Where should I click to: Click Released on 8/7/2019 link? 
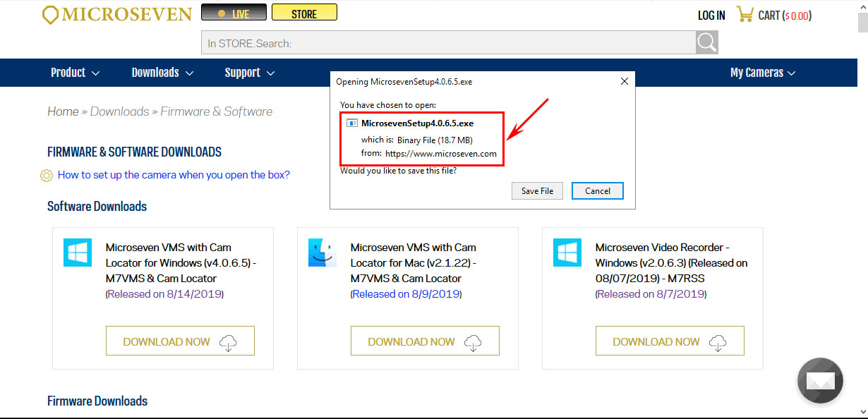651,294
